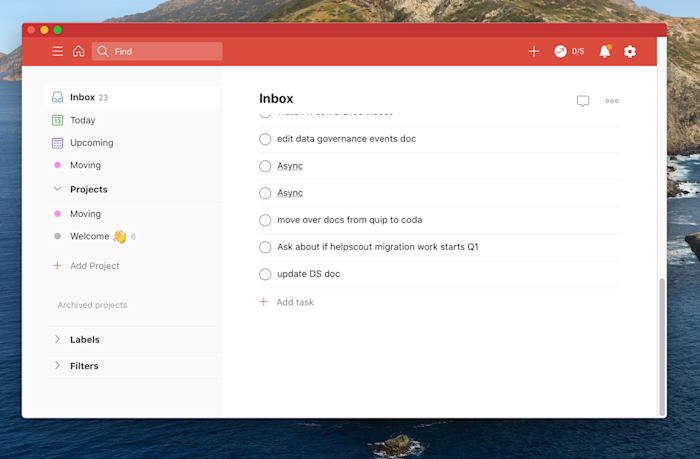Image resolution: width=700 pixels, height=459 pixels.
Task: Open Archived projects link
Action: point(92,305)
